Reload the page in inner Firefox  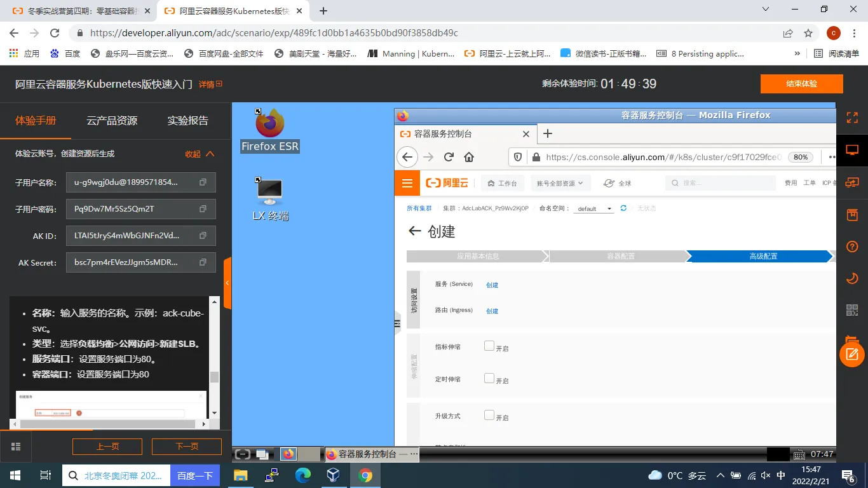pos(449,157)
